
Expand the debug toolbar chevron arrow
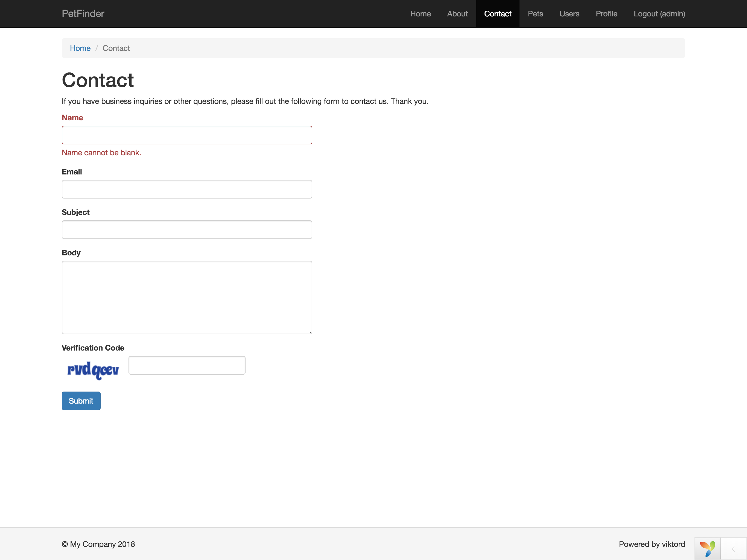[x=733, y=549]
